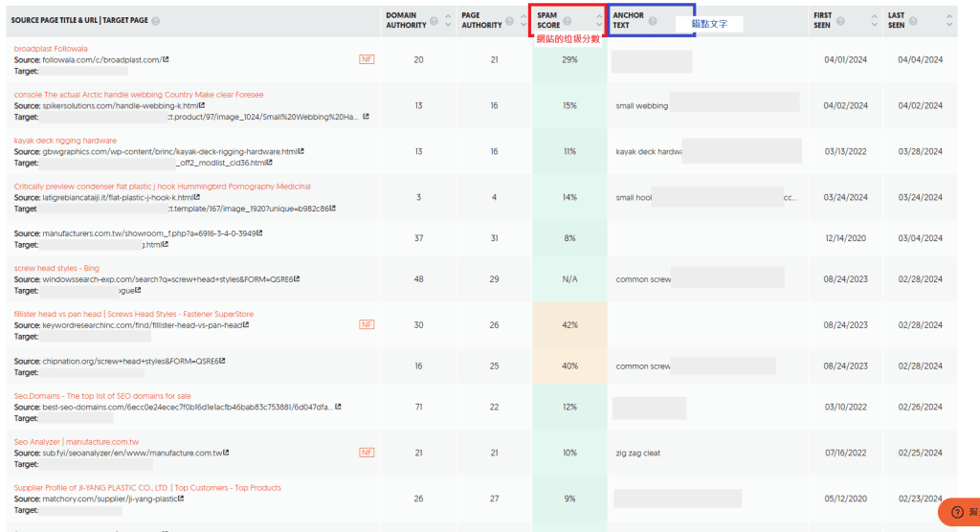This screenshot has width=980, height=532.
Task: Open external link icon after sub.fyi source
Action: tap(226, 452)
